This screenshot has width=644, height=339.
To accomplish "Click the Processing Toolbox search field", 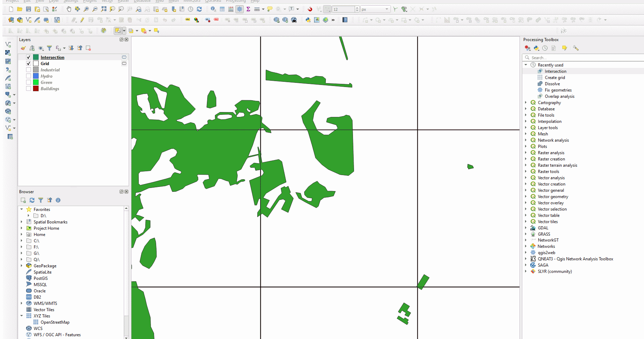I will 584,58.
